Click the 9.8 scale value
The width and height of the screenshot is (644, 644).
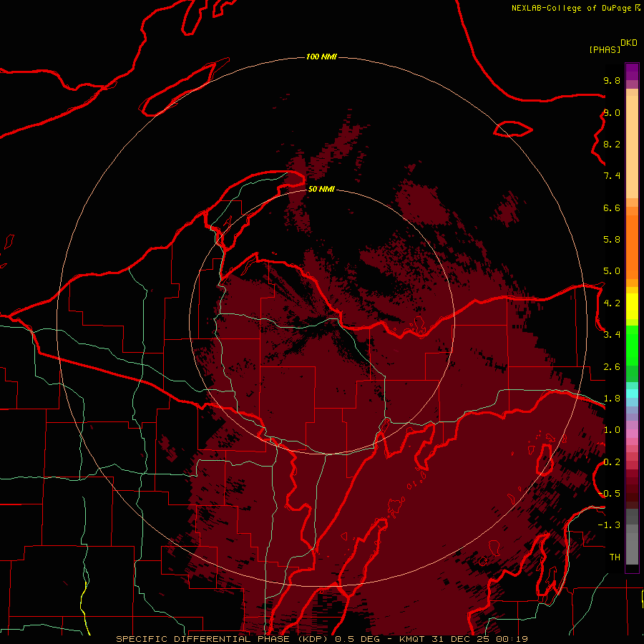(x=612, y=80)
